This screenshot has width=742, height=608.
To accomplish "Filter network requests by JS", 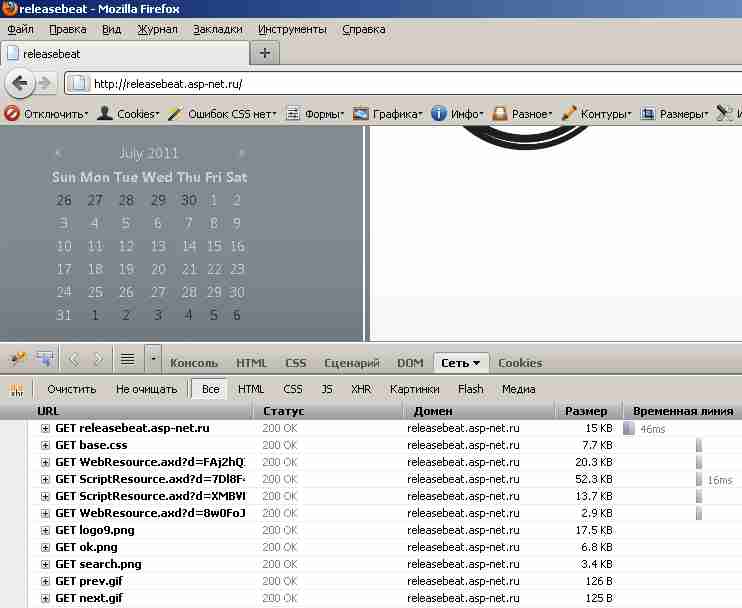I will (327, 389).
